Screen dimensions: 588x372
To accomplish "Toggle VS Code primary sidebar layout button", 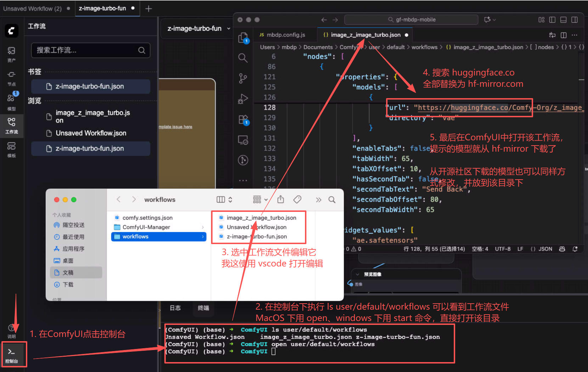I will (x=552, y=20).
